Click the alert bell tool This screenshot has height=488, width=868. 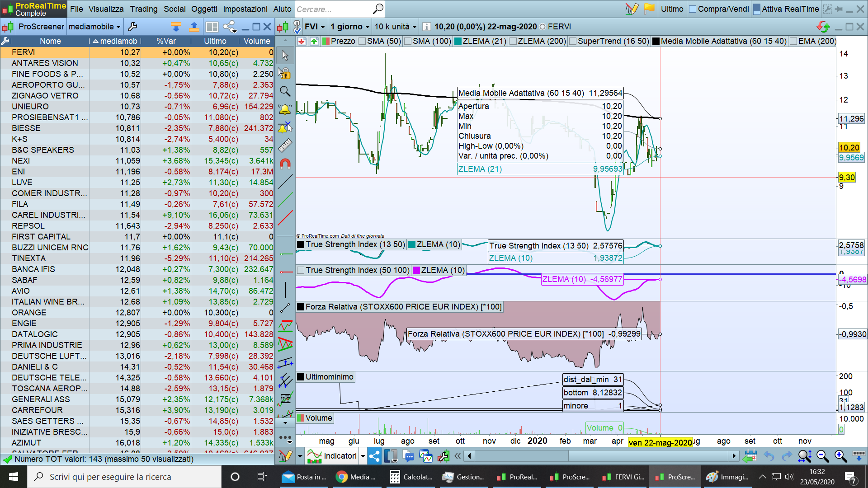[x=285, y=109]
